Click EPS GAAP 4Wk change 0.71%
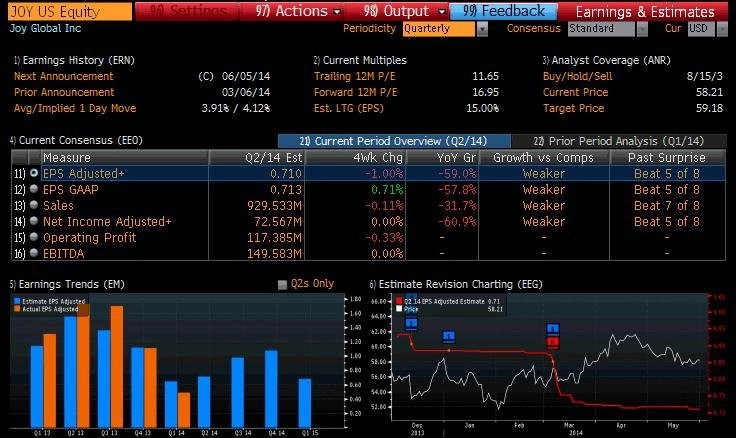Image resolution: width=736 pixels, height=438 pixels. (x=387, y=190)
